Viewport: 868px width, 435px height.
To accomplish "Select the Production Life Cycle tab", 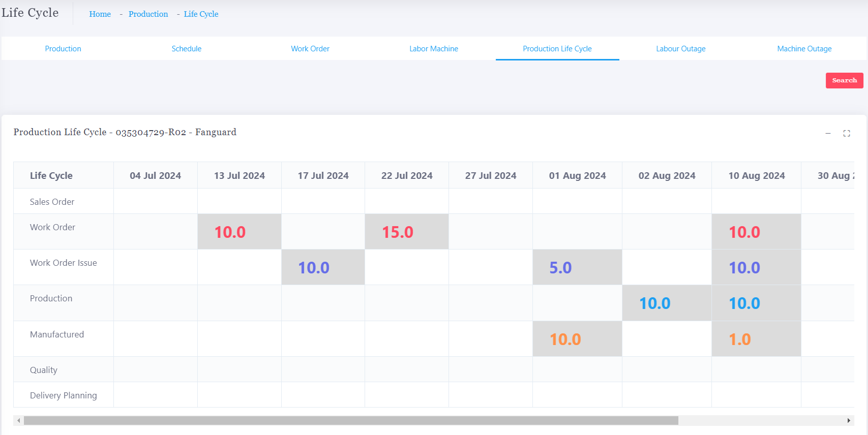I will pyautogui.click(x=557, y=49).
